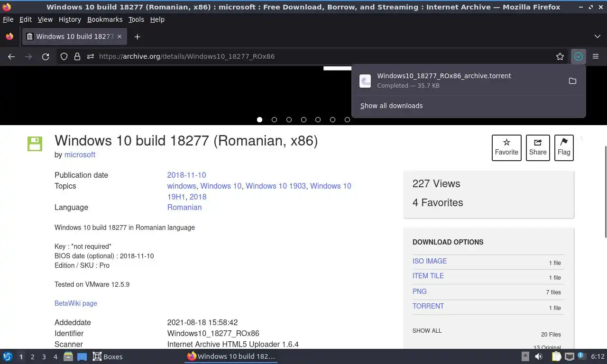This screenshot has height=364, width=607.
Task: Select the third carousel dot
Action: pos(289,119)
